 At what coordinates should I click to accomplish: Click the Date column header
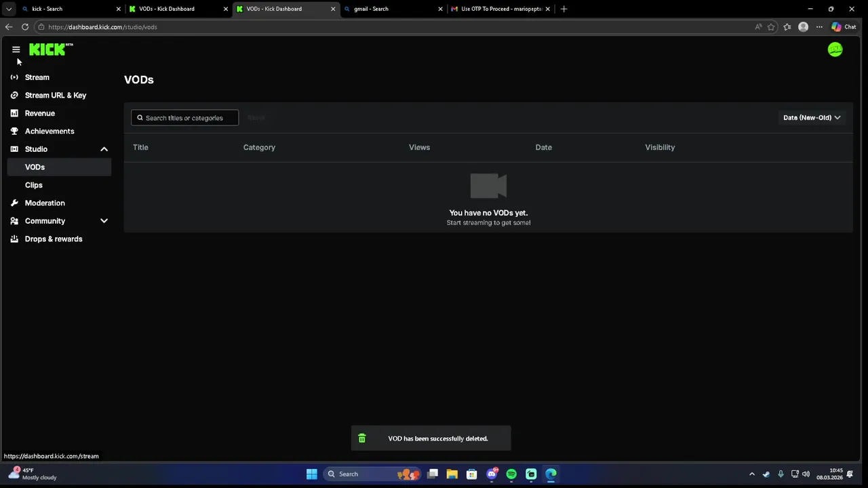point(543,147)
